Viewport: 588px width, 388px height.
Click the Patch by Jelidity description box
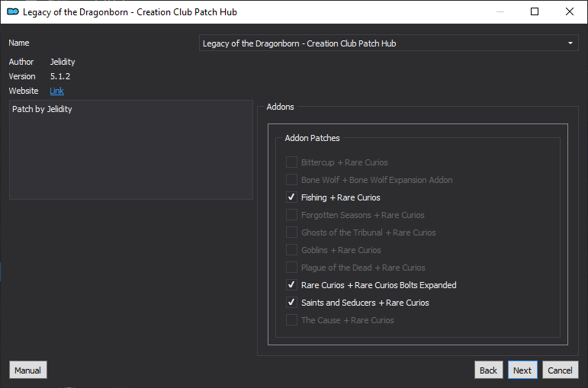(x=130, y=149)
